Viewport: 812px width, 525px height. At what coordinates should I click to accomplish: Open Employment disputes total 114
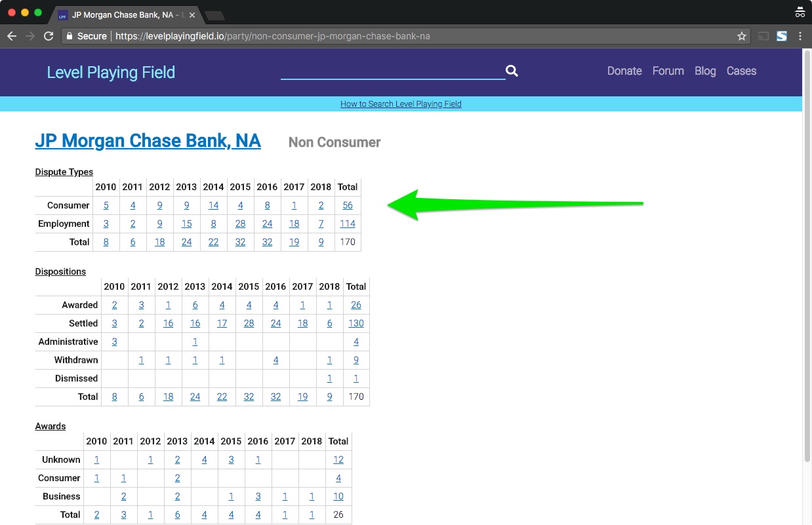(x=348, y=224)
